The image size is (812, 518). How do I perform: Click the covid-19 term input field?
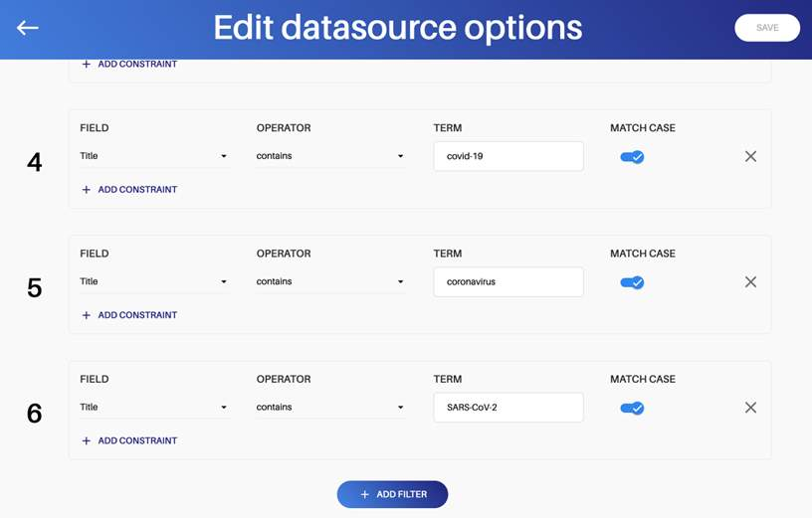pyautogui.click(x=507, y=156)
